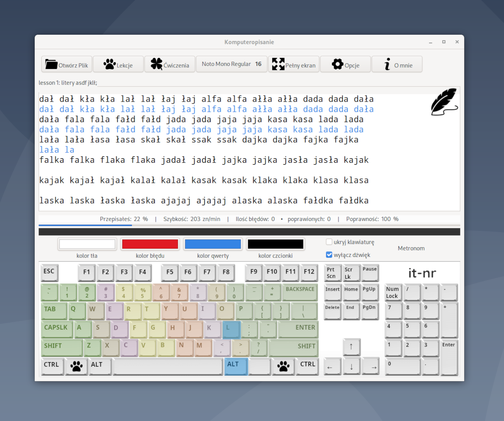This screenshot has width=504, height=421.
Task: Click the highlighted L key
Action: tap(231, 330)
